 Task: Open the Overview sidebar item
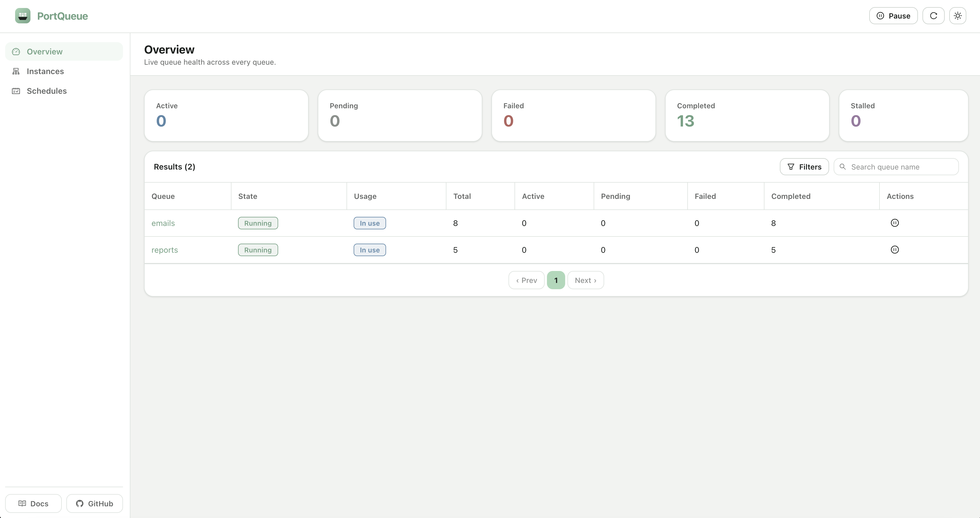click(64, 51)
